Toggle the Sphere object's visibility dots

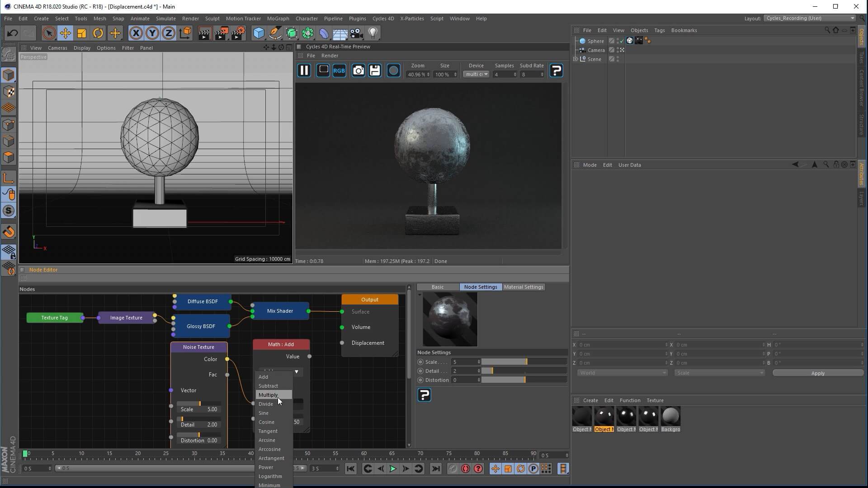coord(618,41)
